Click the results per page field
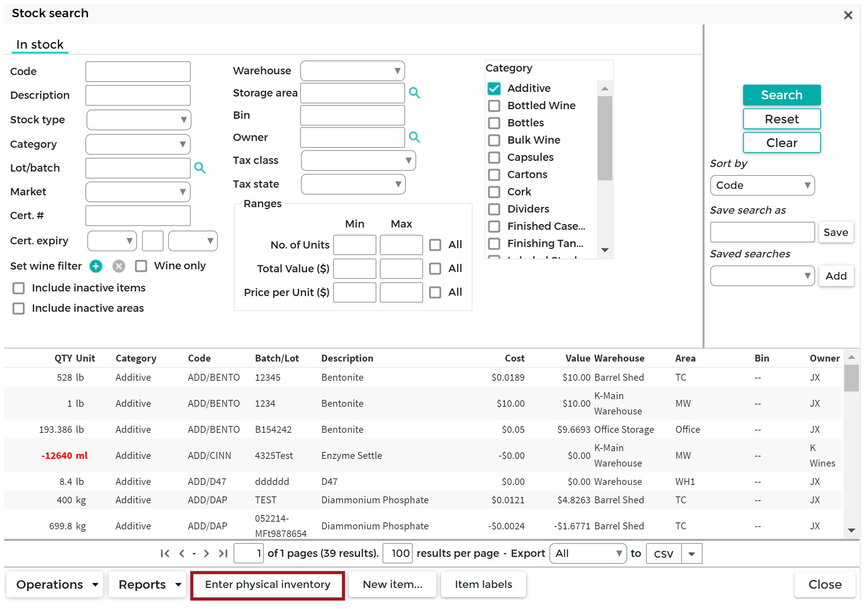Viewport: 868px width, 609px height. [x=397, y=553]
